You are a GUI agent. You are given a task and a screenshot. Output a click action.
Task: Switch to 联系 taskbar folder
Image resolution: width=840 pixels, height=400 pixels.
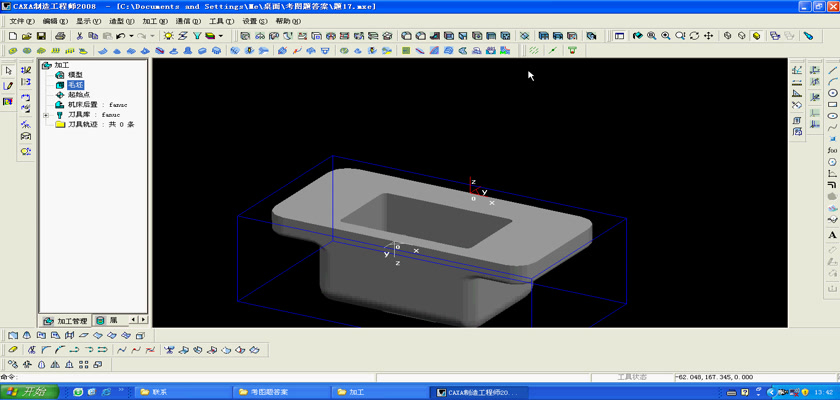pos(183,392)
